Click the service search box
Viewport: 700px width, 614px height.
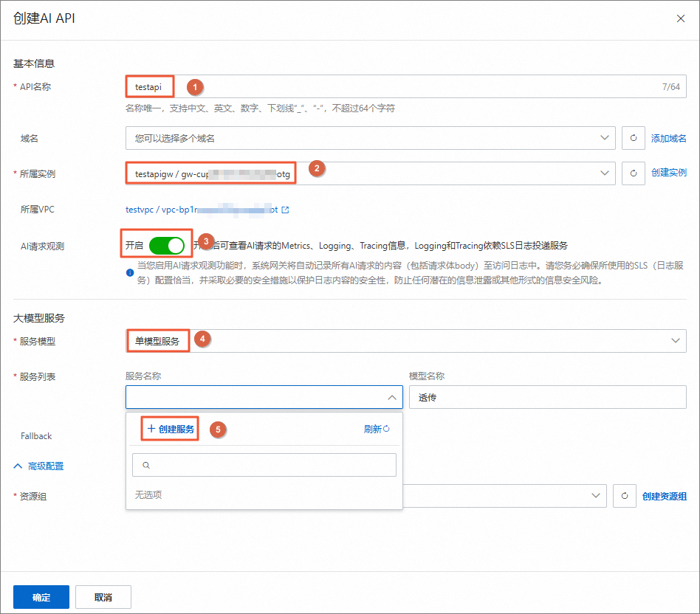point(264,465)
